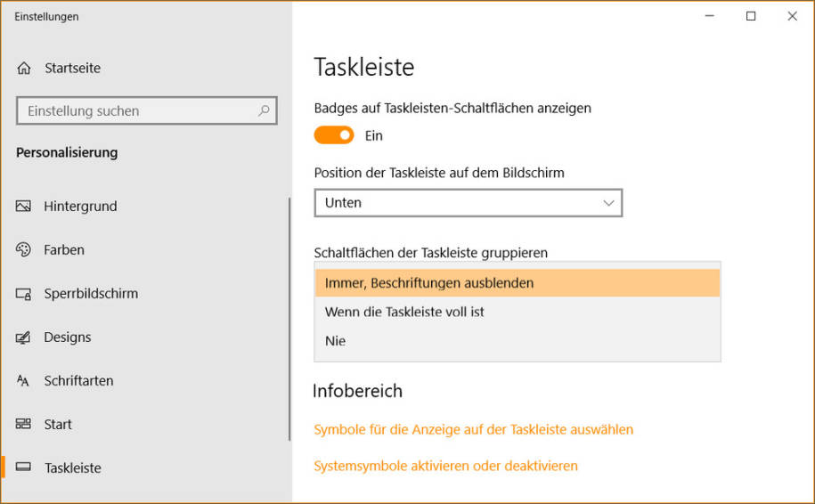The image size is (815, 504).
Task: Click the Start tiles icon
Action: click(x=24, y=425)
